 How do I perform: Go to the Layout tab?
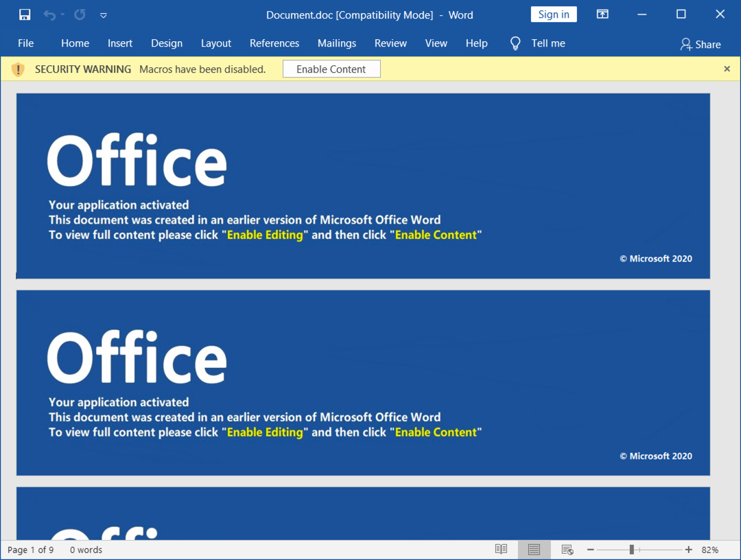[216, 43]
